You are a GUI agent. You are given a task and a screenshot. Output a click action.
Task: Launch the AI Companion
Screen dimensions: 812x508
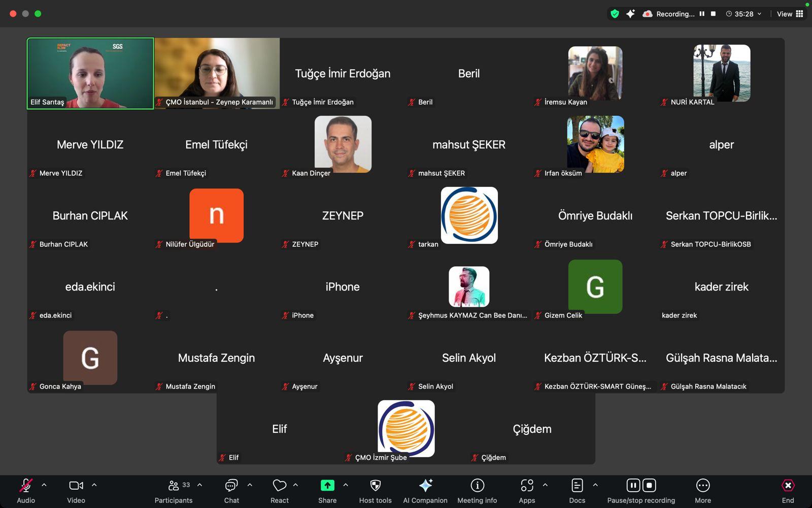[425, 486]
